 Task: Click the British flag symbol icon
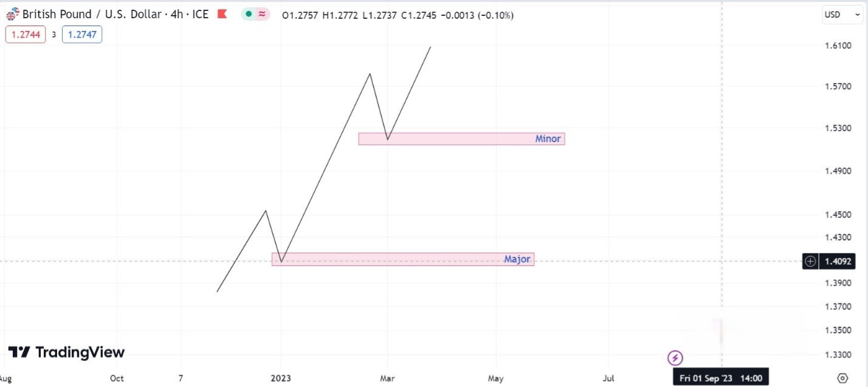click(x=12, y=15)
